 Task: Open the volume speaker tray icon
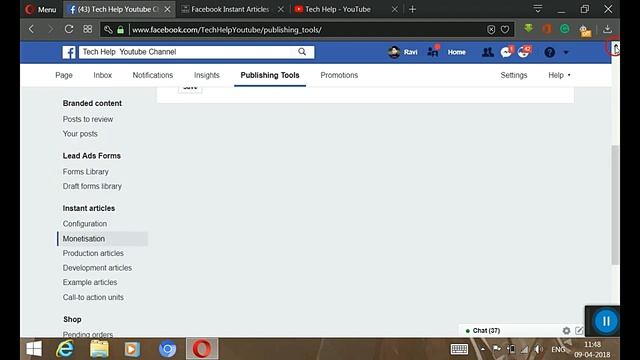click(539, 349)
